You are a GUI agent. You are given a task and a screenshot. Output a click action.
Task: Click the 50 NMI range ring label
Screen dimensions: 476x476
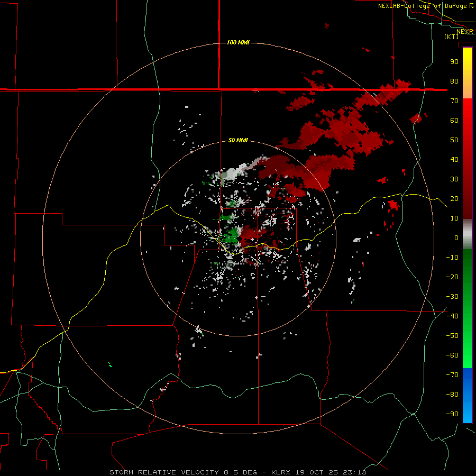pos(238,140)
